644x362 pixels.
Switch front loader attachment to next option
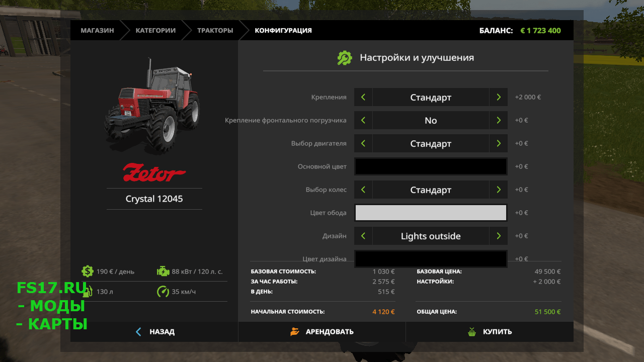498,120
